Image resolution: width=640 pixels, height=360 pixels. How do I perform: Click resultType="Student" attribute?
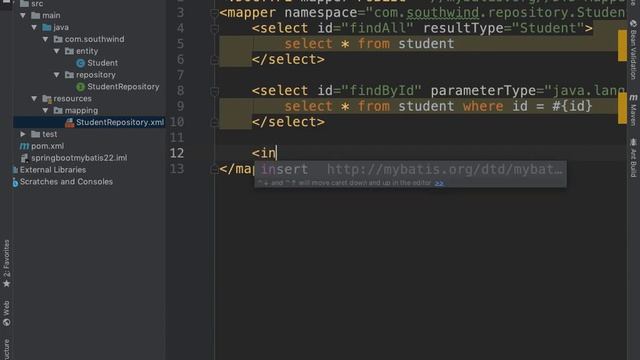(x=503, y=28)
